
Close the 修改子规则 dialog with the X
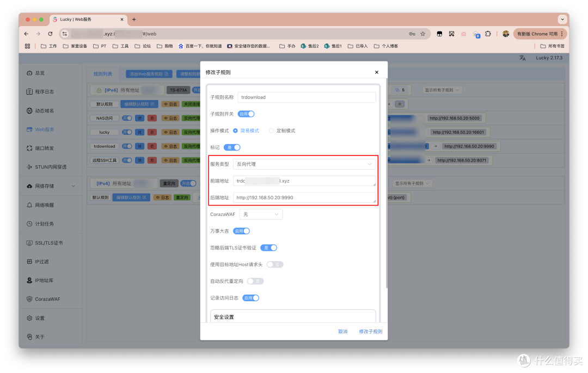tap(377, 72)
